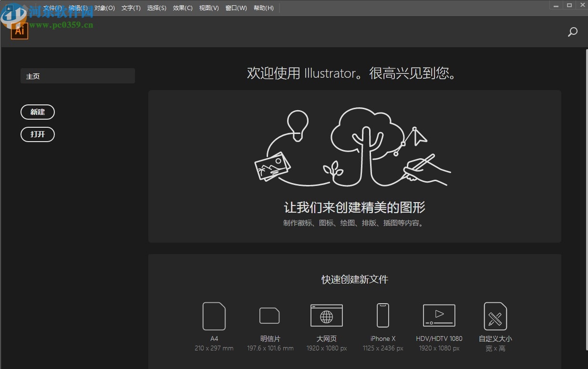Open the 选择(S) menu
Image resolution: width=588 pixels, height=369 pixels.
tap(156, 8)
